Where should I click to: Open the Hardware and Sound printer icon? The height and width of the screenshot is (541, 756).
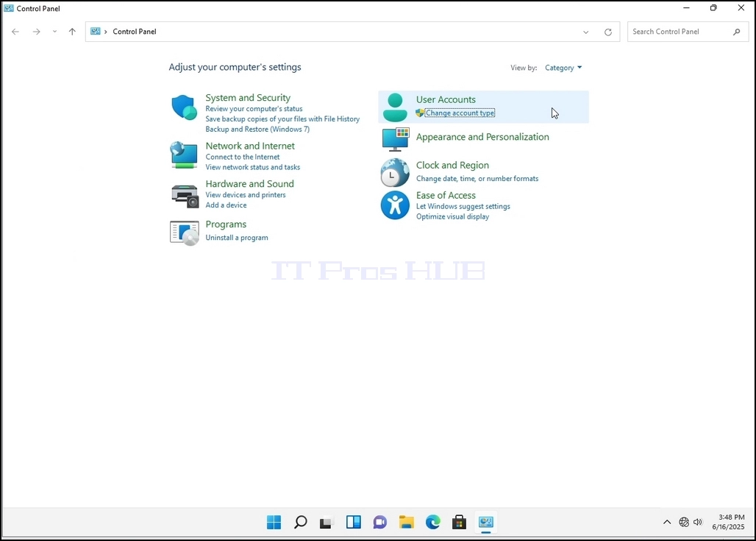[x=185, y=196]
